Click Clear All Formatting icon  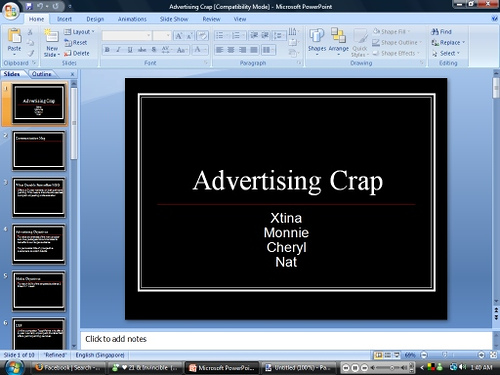(x=202, y=36)
